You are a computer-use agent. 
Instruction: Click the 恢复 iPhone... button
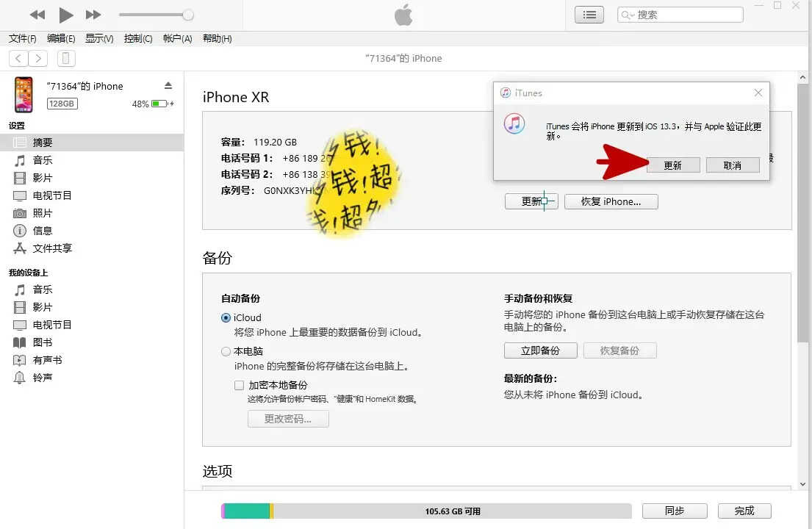point(611,201)
